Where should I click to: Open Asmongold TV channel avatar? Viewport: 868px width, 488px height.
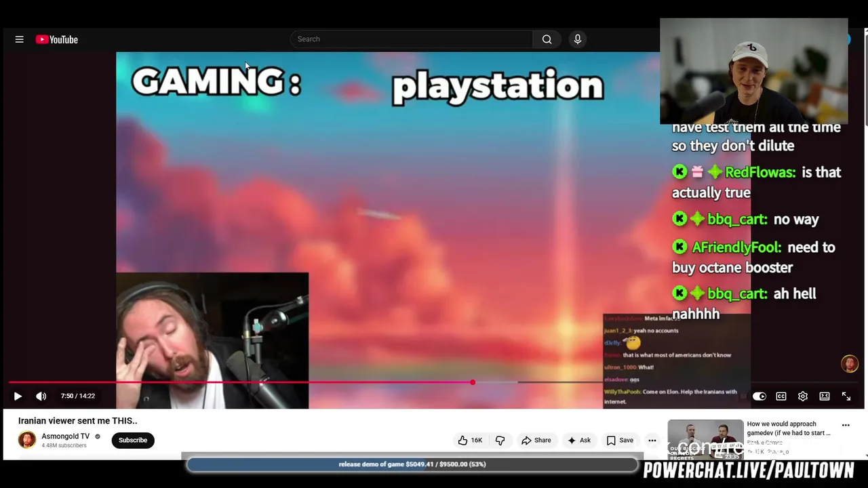[x=27, y=440]
